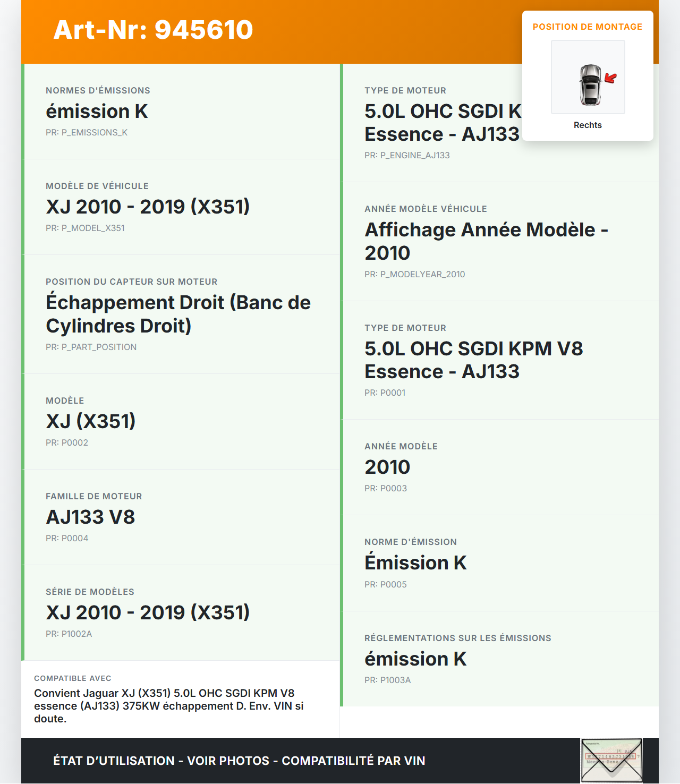Click 'Émission K' above PR: P0005
The height and width of the screenshot is (784, 680).
coord(415,563)
